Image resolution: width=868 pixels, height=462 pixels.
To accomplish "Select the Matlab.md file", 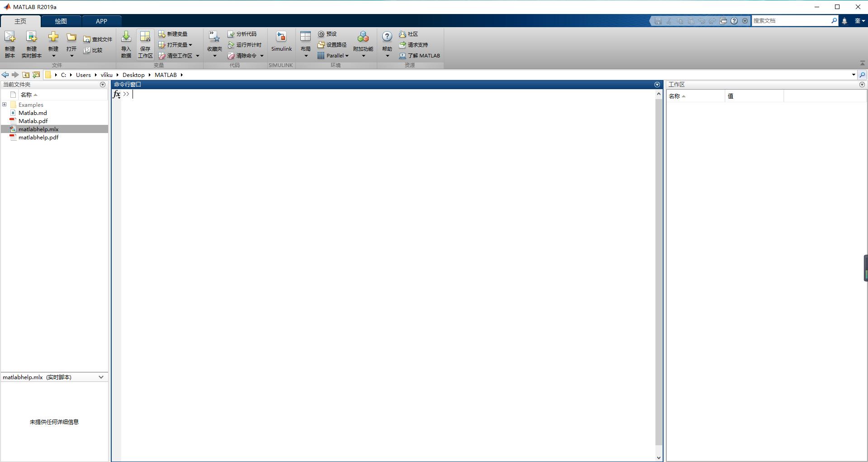I will point(33,113).
